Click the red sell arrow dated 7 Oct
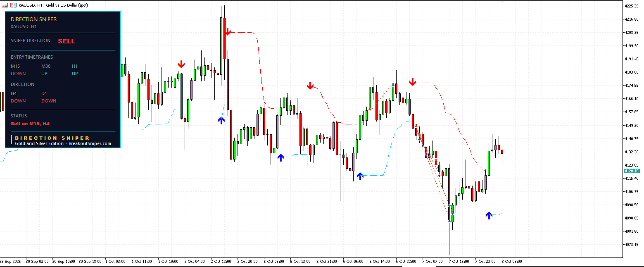The height and width of the screenshot is (267, 644). pyautogui.click(x=412, y=82)
